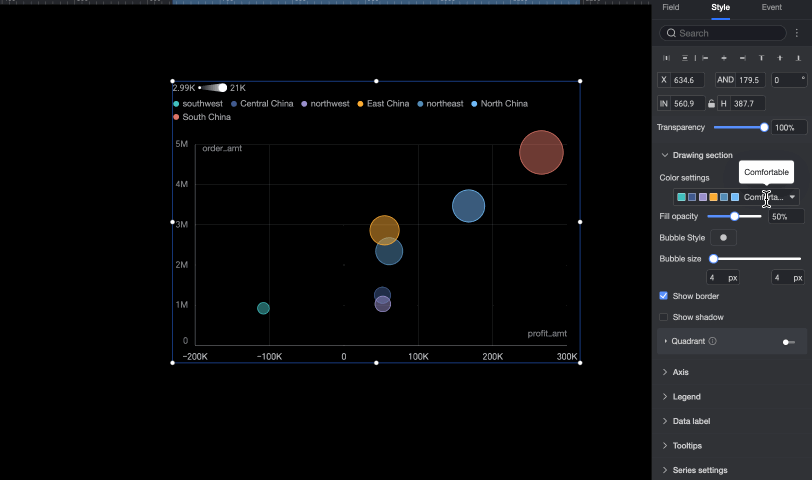Adjust the Transparency slider handle
The image size is (812, 480).
tap(764, 127)
